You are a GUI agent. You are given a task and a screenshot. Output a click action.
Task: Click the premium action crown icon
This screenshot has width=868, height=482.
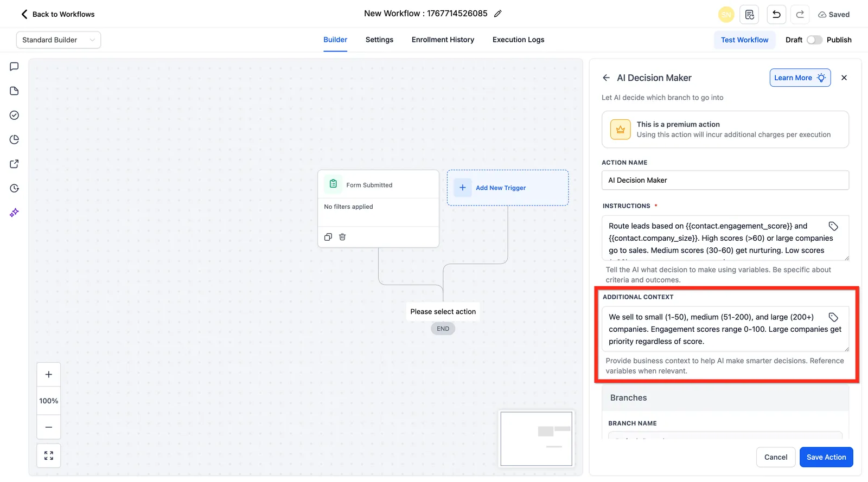tap(621, 130)
